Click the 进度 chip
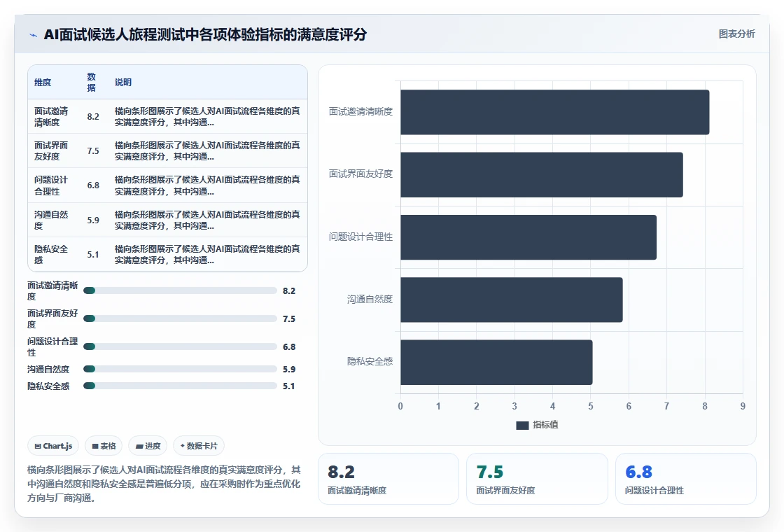The image size is (784, 532). click(148, 446)
